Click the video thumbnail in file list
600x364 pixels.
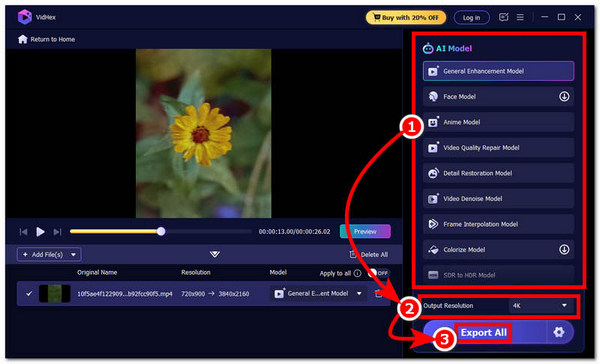tap(55, 294)
